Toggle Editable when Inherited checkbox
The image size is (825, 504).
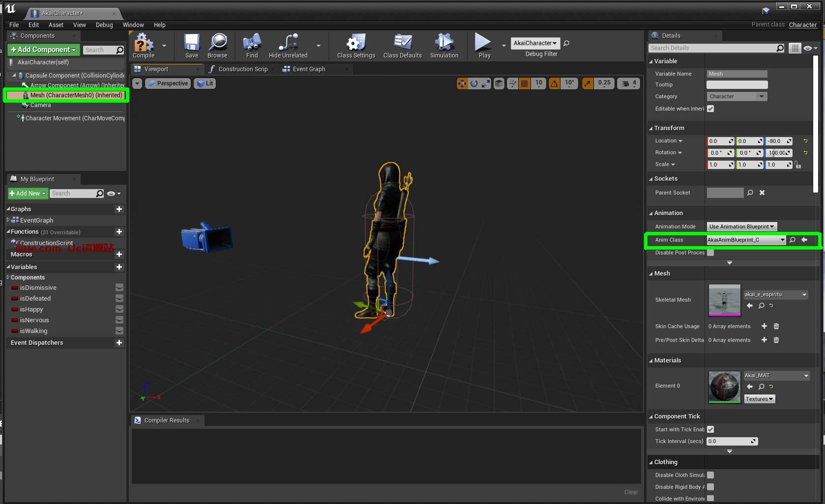point(710,109)
